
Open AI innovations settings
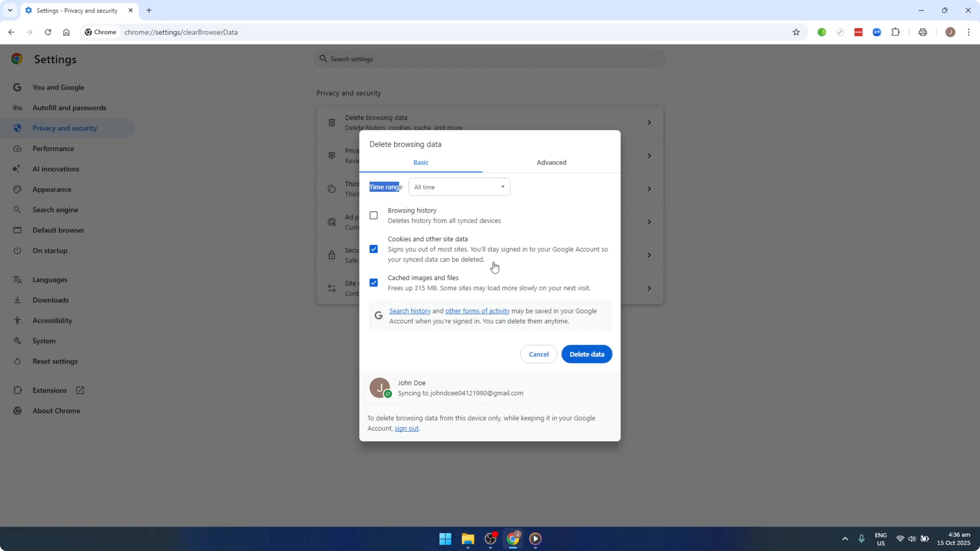(x=56, y=169)
